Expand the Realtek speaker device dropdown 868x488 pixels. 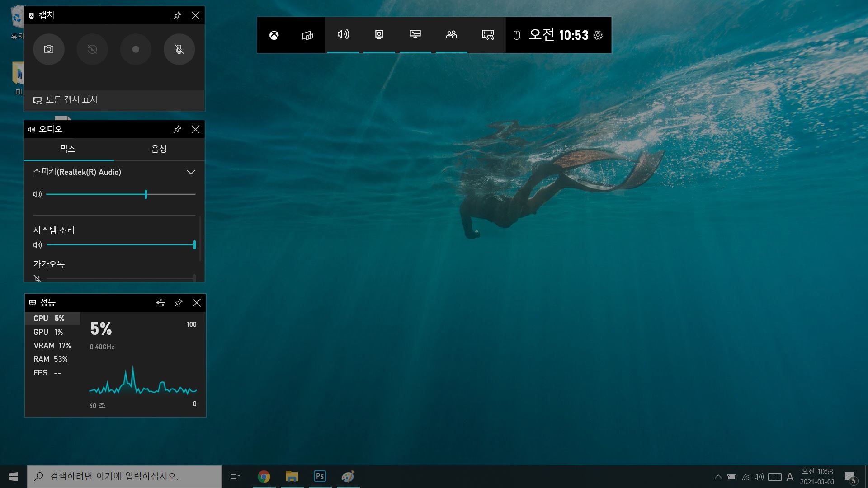[191, 172]
